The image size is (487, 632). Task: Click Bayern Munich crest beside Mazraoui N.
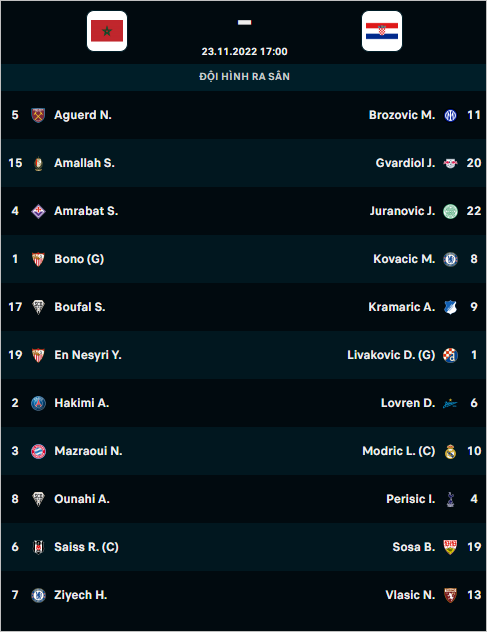tap(38, 451)
